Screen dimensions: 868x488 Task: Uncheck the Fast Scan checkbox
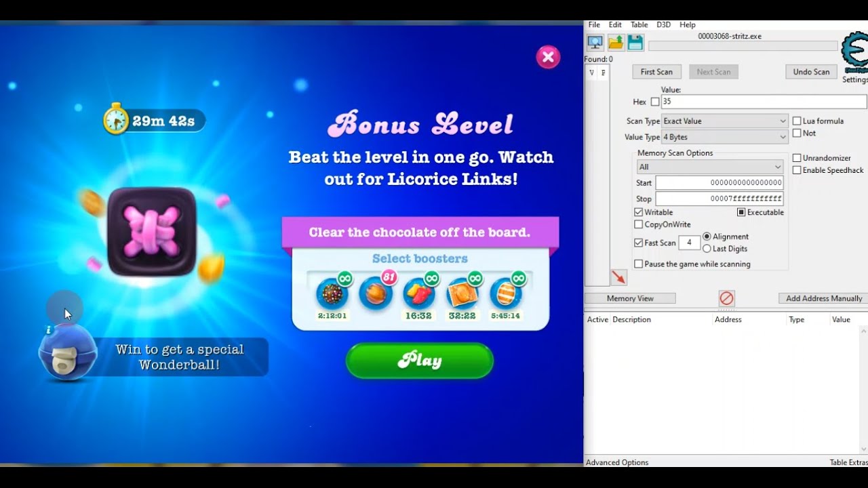638,243
